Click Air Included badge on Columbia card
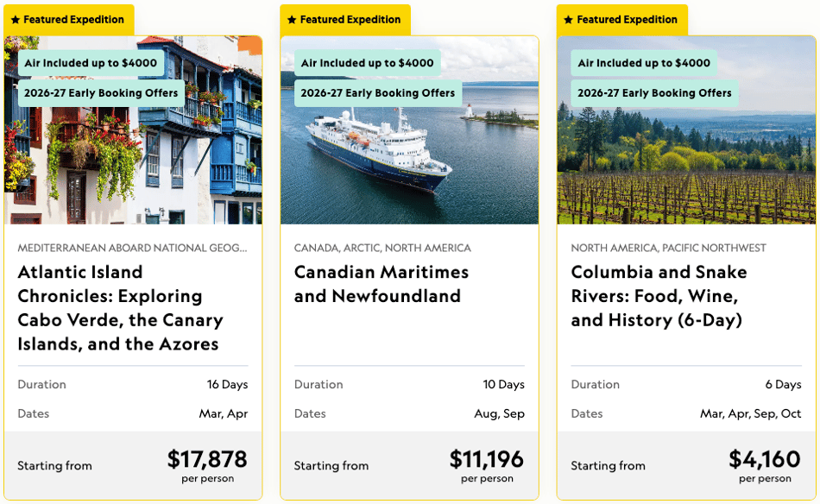 point(644,63)
